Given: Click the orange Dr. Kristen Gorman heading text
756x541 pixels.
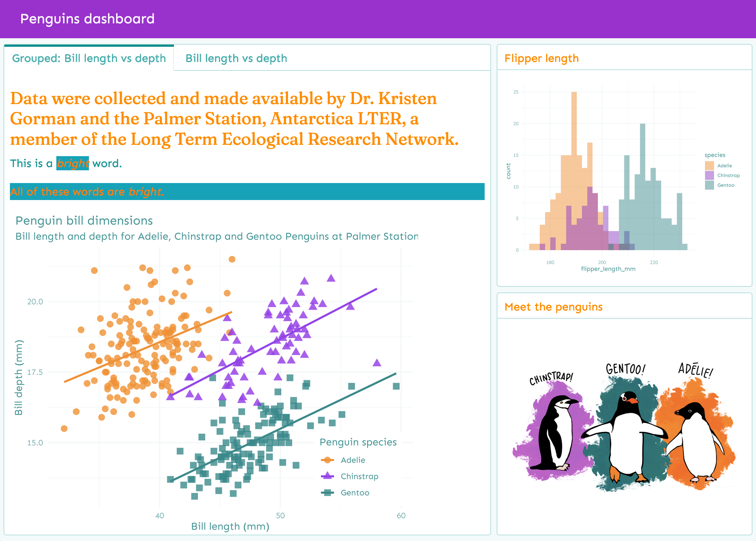Looking at the screenshot, I should [x=234, y=119].
